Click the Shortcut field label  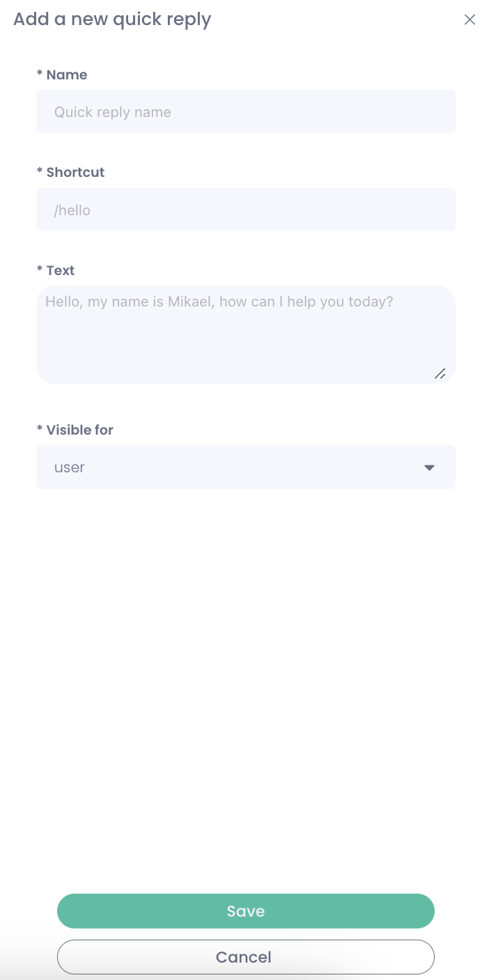tap(75, 172)
